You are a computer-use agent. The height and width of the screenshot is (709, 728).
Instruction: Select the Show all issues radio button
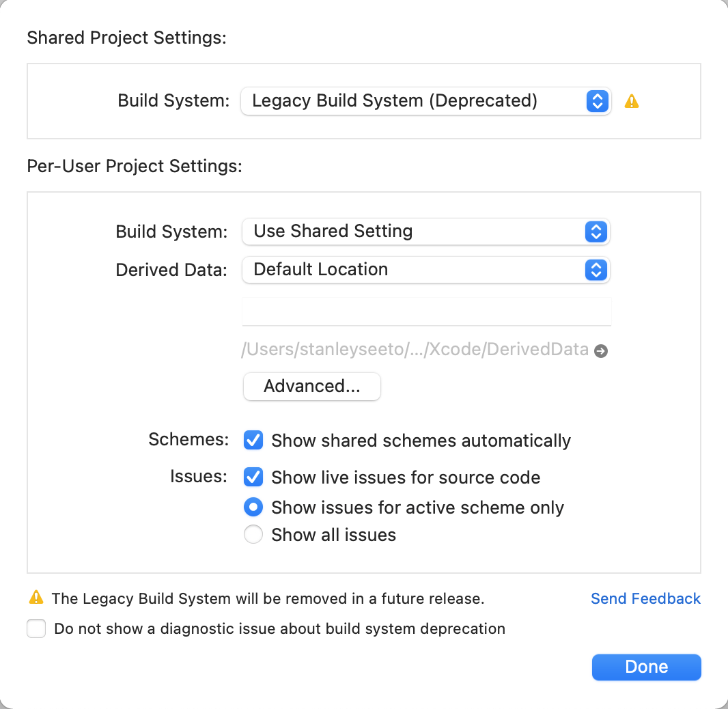(253, 534)
